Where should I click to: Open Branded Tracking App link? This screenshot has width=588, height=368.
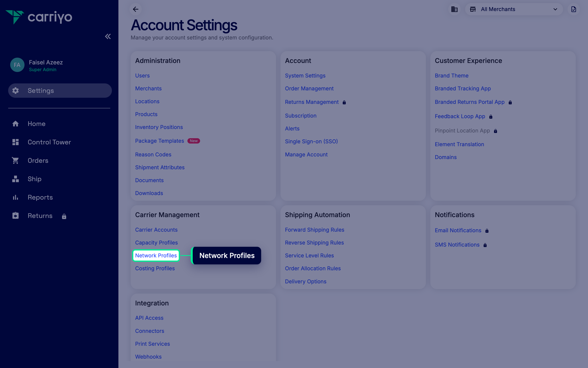(463, 88)
